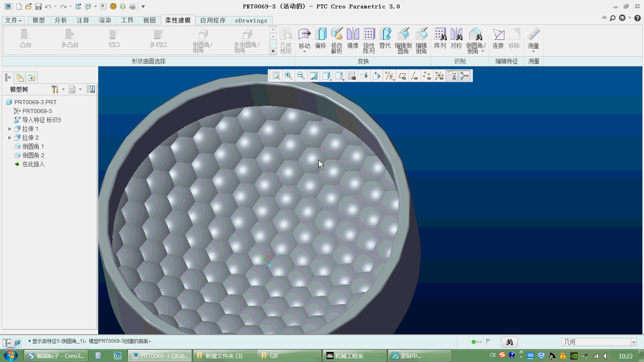The width and height of the screenshot is (644, 362).
Task: Open the undo history dropdown arrow
Action: click(55, 6)
